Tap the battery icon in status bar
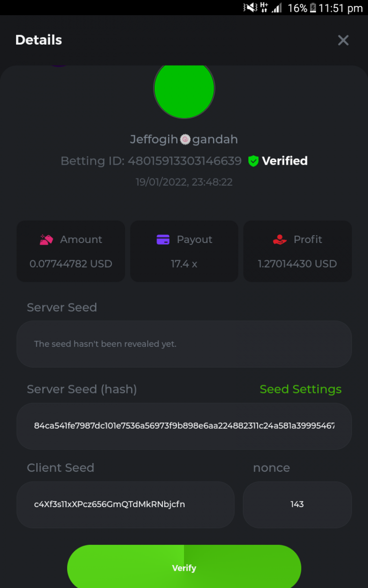This screenshot has height=588, width=368. 313,8
